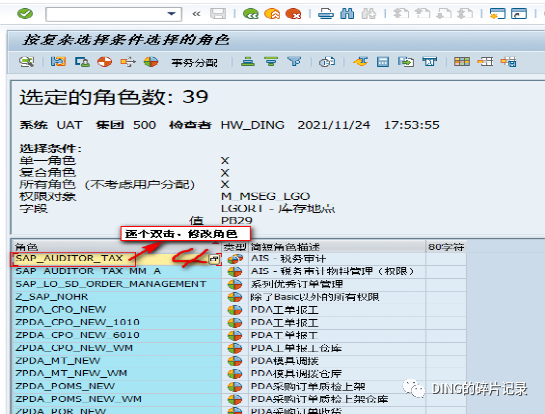The image size is (545, 414).
Task: Click the First Page icon
Action: pos(401,14)
